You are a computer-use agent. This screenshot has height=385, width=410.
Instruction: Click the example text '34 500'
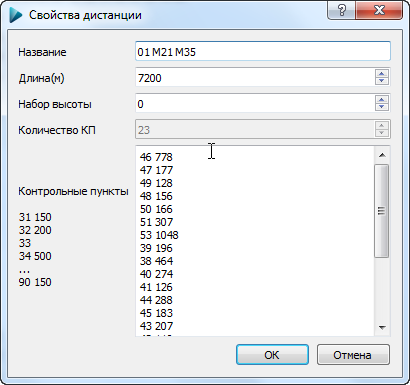click(x=35, y=256)
